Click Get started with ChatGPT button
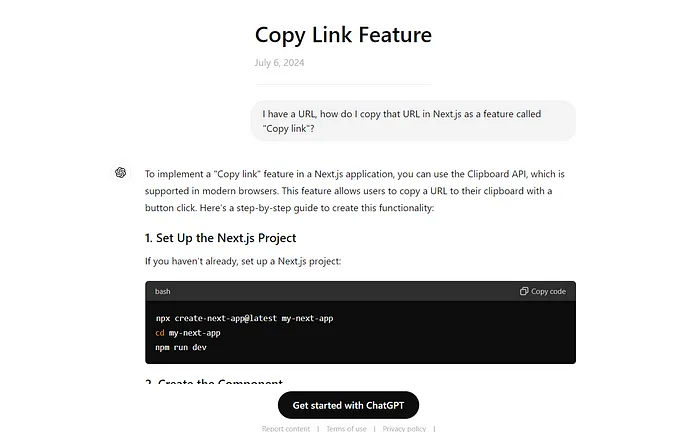The height and width of the screenshot is (432, 700). click(348, 405)
